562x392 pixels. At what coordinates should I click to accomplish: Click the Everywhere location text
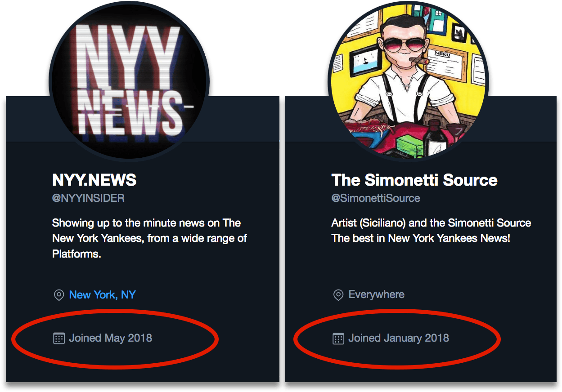pos(376,295)
